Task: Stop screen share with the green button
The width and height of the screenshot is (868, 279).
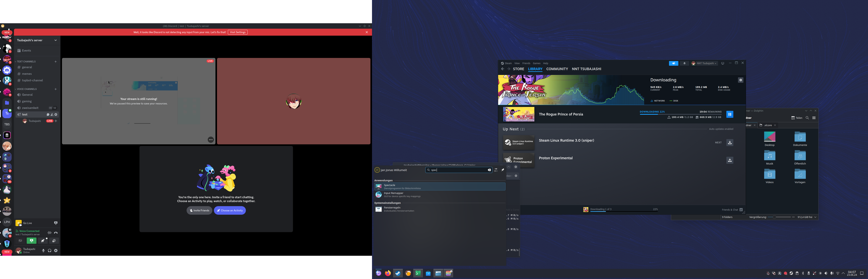Action: [x=31, y=241]
